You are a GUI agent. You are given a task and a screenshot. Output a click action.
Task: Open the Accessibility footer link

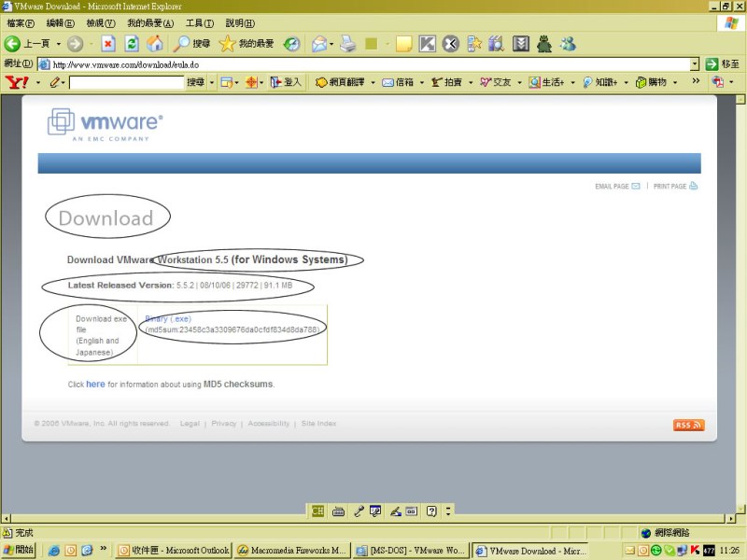coord(269,424)
